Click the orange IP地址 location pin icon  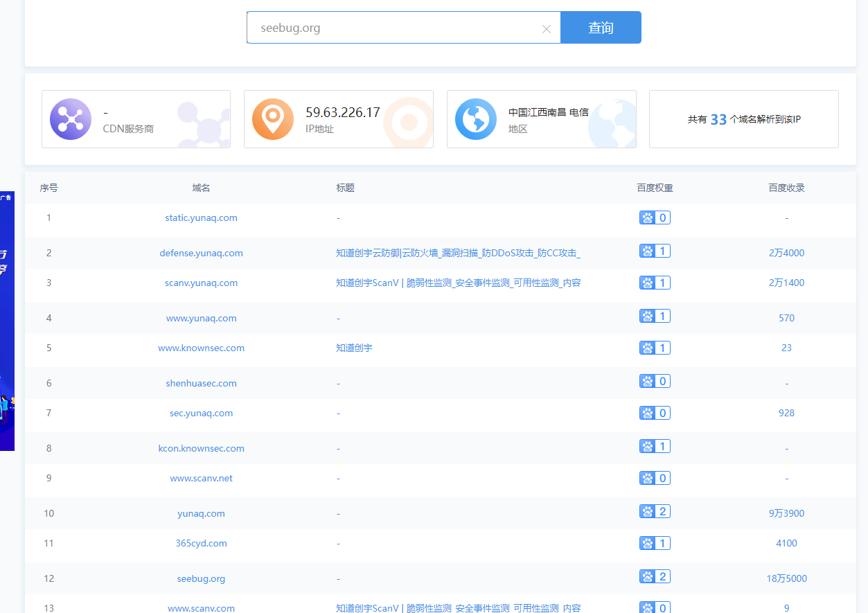pyautogui.click(x=273, y=119)
